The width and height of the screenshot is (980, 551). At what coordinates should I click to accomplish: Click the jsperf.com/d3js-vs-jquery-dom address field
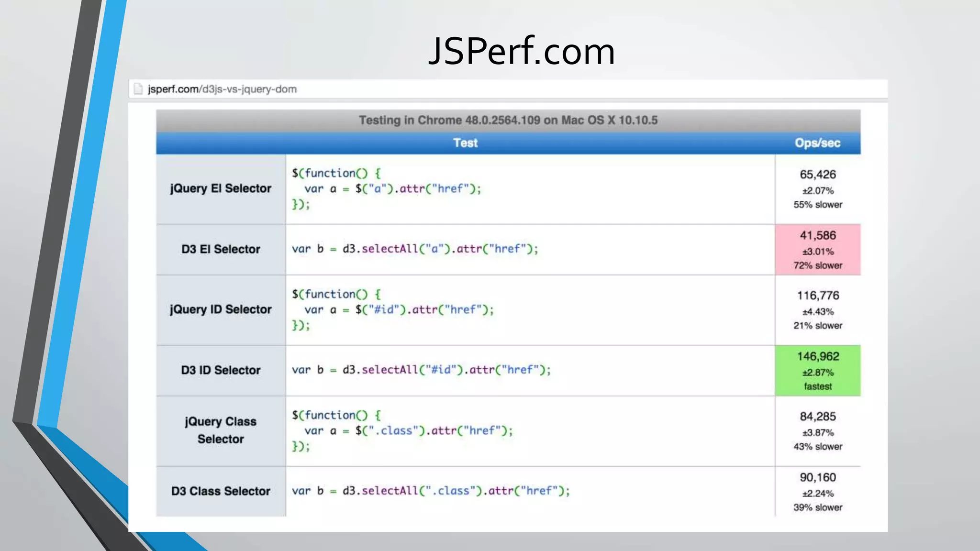click(508, 89)
